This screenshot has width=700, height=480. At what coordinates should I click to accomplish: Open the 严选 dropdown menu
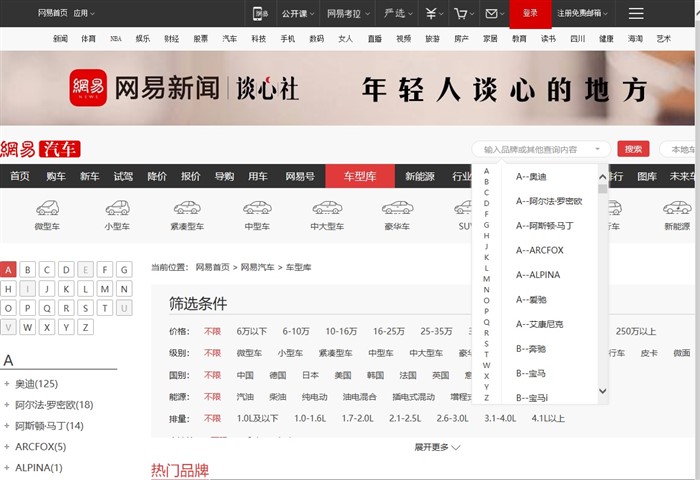click(398, 13)
